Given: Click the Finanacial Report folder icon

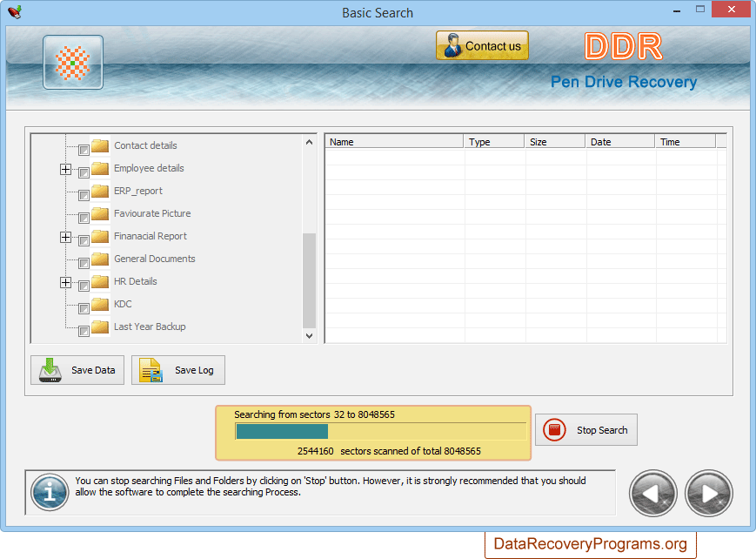Looking at the screenshot, I should (100, 236).
